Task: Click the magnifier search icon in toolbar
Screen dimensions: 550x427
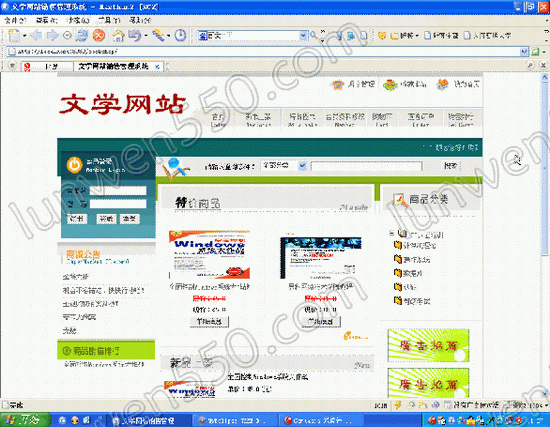Action: pyautogui.click(x=314, y=35)
